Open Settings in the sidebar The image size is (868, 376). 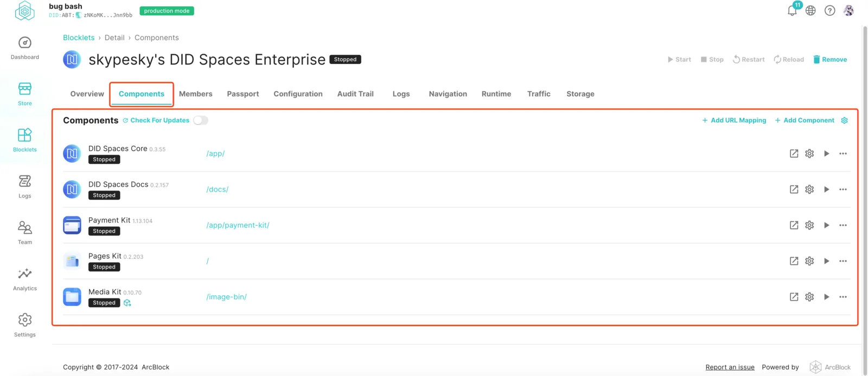pyautogui.click(x=24, y=325)
